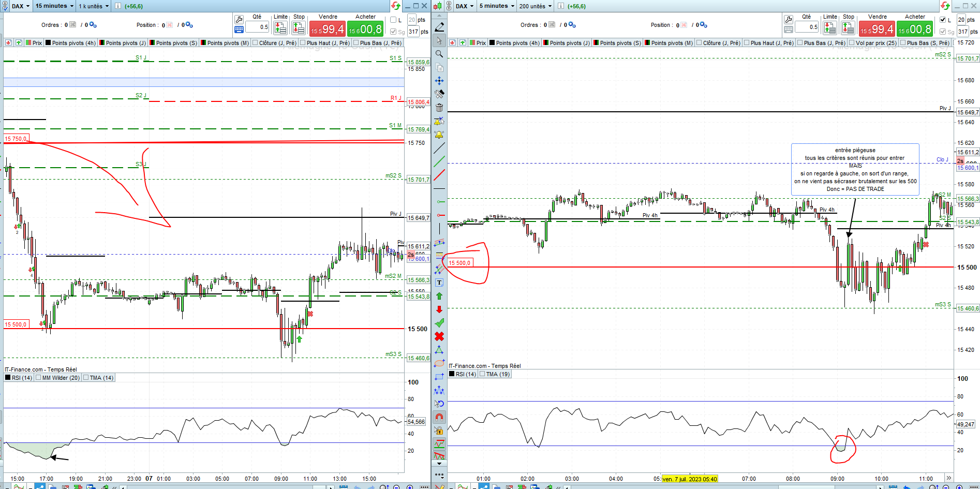Select the text annotation tool
The height and width of the screenshot is (489, 980).
pyautogui.click(x=439, y=283)
